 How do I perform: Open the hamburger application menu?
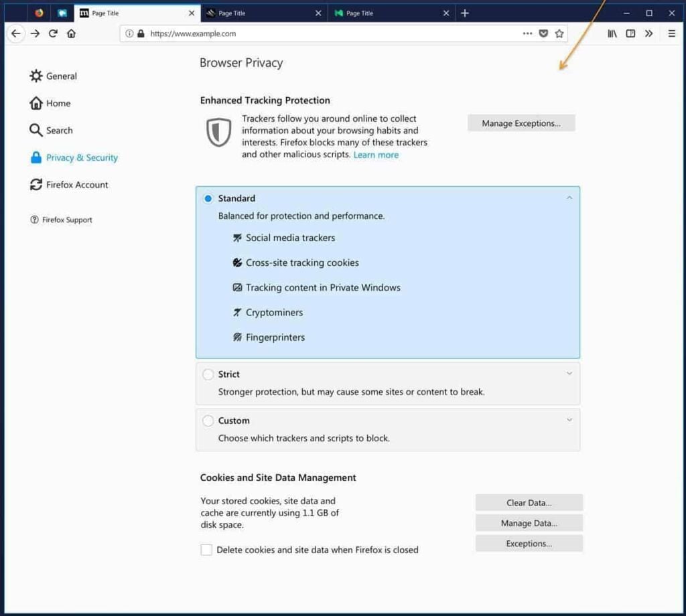(x=671, y=33)
